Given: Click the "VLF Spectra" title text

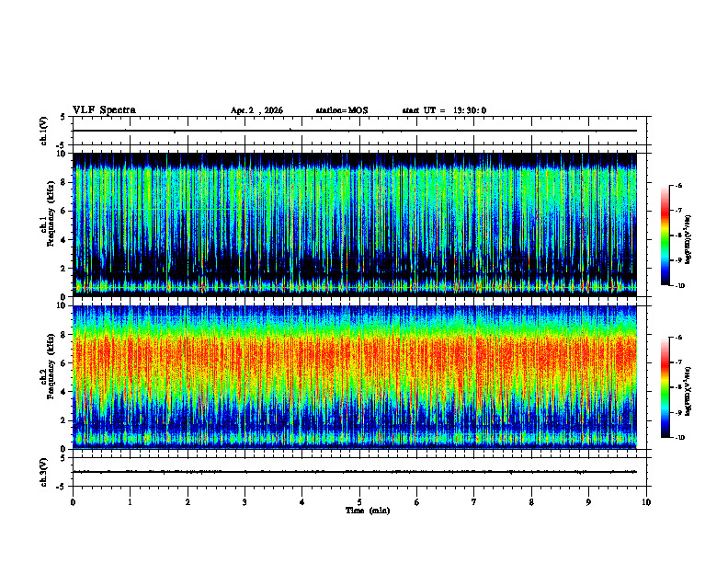Looking at the screenshot, I should [x=104, y=110].
